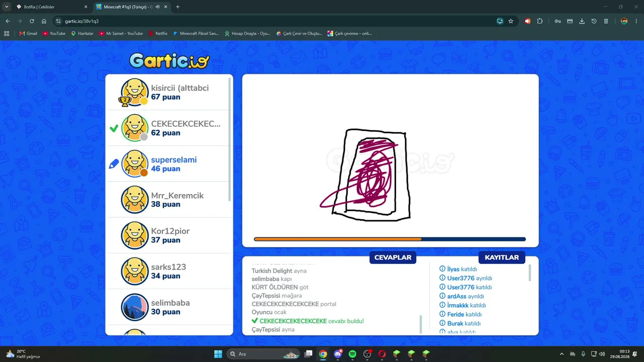This screenshot has width=644, height=362.
Task: Click the info icon next to Burak katıldı
Action: pyautogui.click(x=442, y=323)
